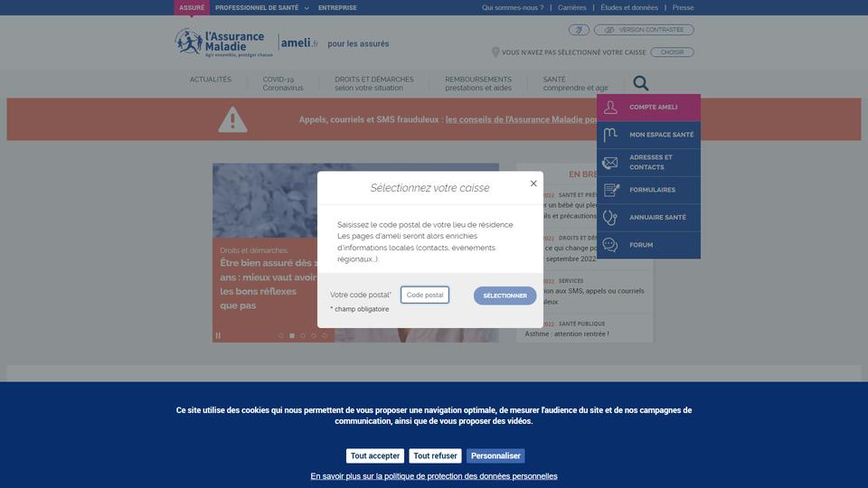Click the stethoscope Annuaire Santé icon
Viewport: 868px width, 488px height.
610,218
